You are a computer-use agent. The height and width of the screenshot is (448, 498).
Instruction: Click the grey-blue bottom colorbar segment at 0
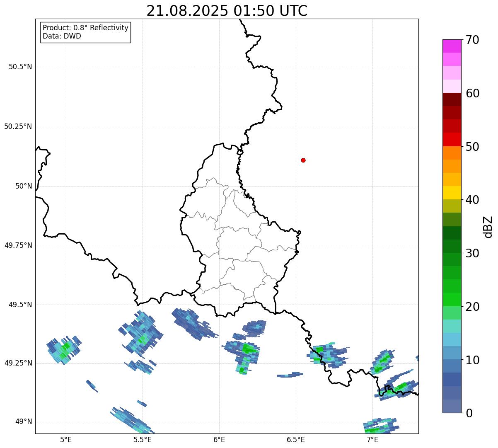(452, 406)
